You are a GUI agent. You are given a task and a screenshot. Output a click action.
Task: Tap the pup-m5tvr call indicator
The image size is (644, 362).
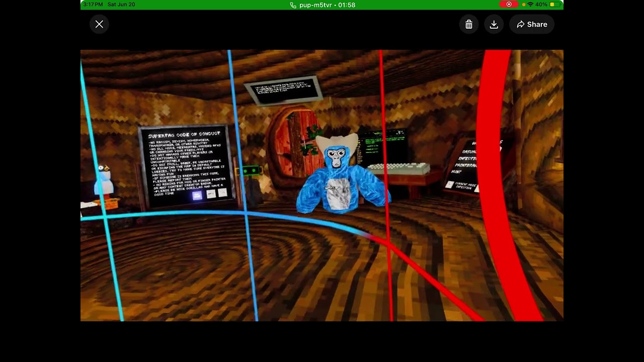[323, 5]
